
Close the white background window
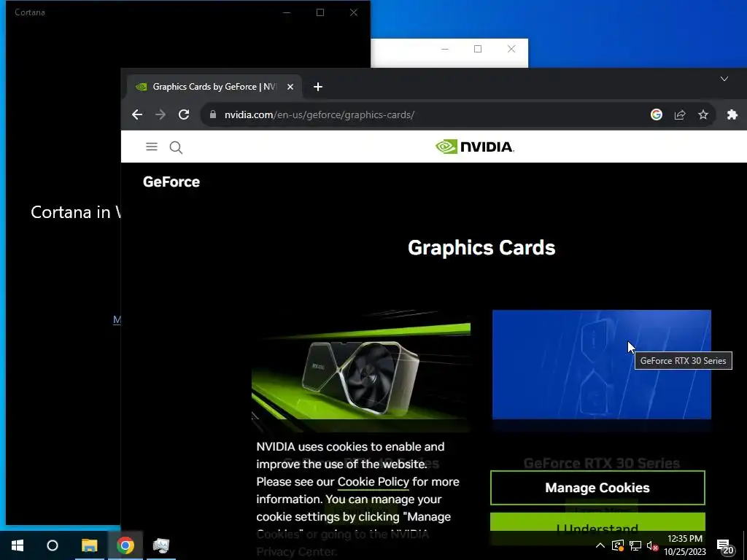tap(511, 49)
